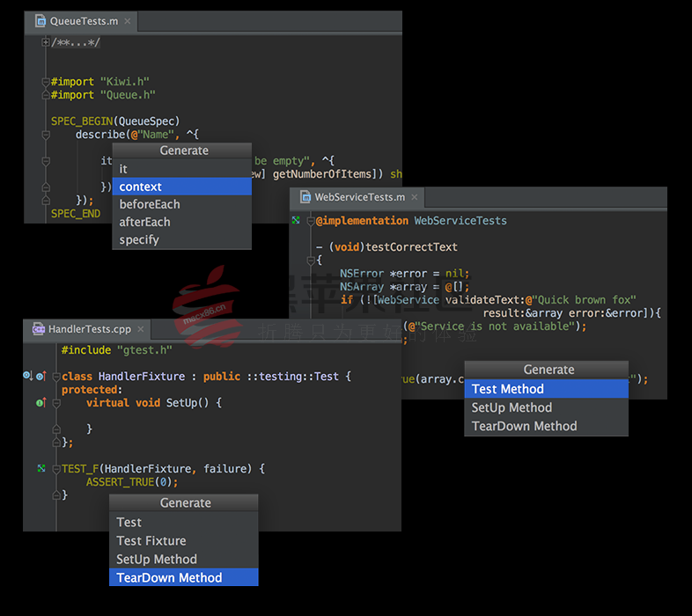692x616 pixels.
Task: Close the WebServiceTests.m tab
Action: (x=414, y=197)
